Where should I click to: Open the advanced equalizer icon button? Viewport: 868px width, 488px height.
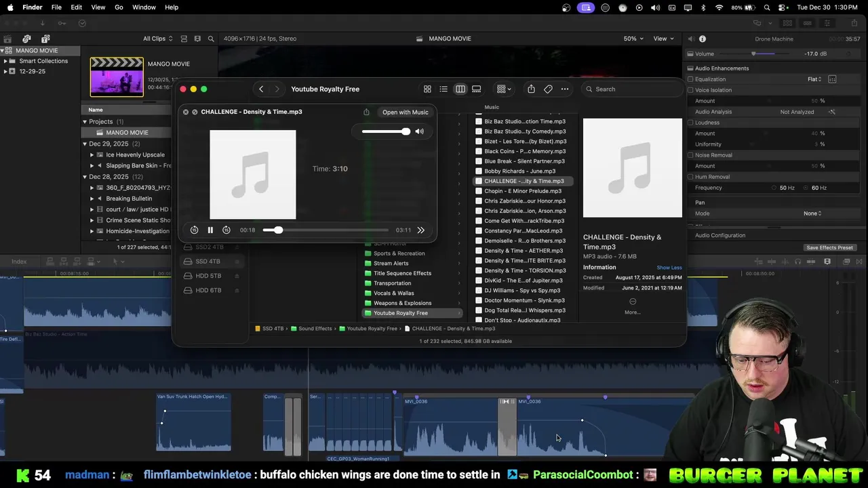pyautogui.click(x=832, y=79)
